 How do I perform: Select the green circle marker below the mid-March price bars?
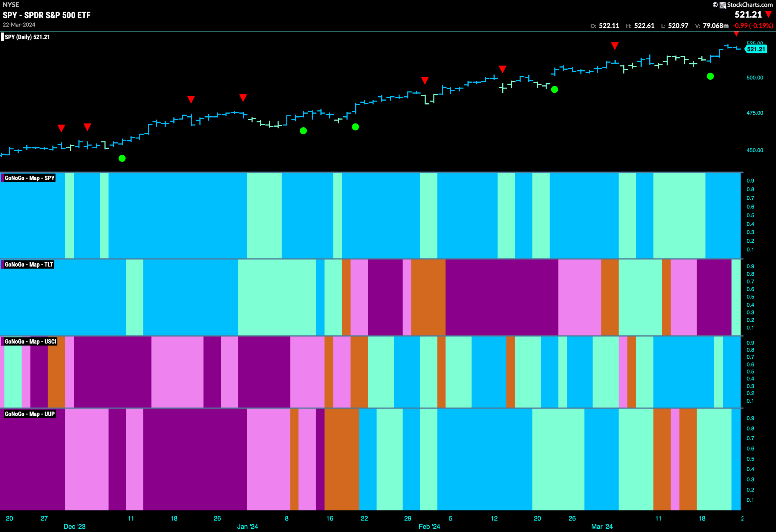(x=710, y=76)
